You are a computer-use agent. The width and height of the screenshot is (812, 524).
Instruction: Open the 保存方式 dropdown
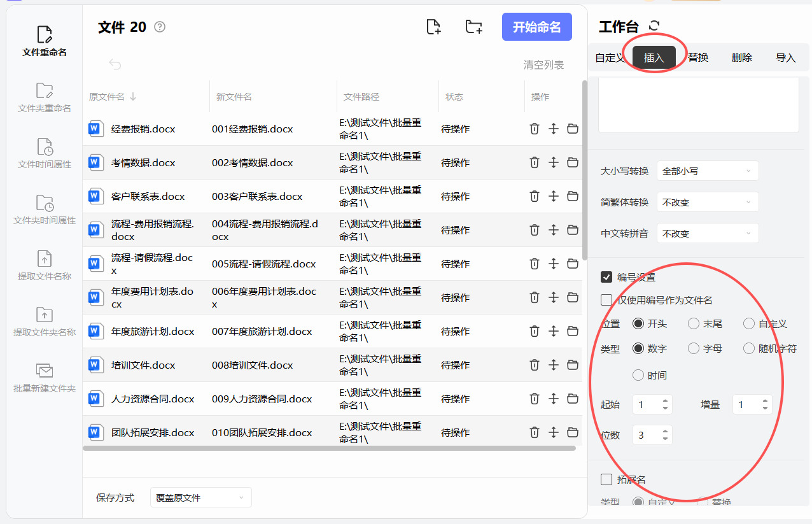[200, 498]
